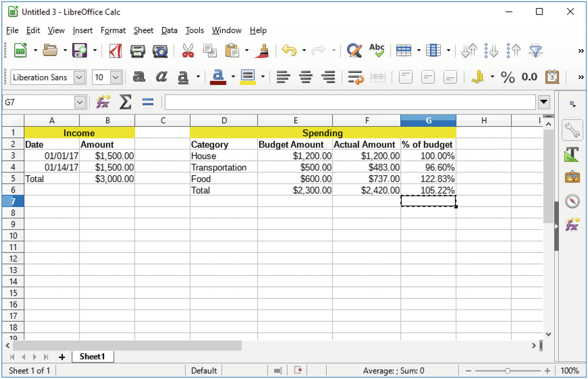Image resolution: width=588 pixels, height=379 pixels.
Task: Open sidebar Properties wrench
Action: [572, 130]
